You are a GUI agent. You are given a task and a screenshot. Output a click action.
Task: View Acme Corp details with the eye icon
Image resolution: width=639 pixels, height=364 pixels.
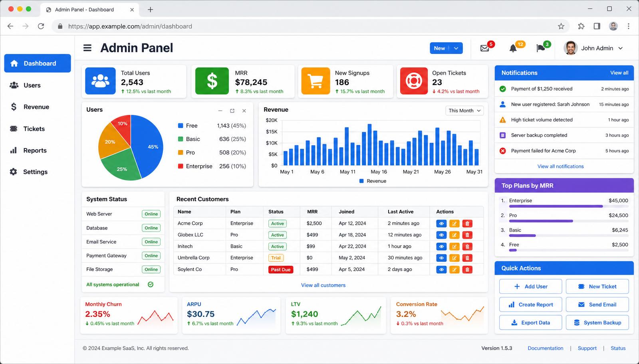point(441,224)
